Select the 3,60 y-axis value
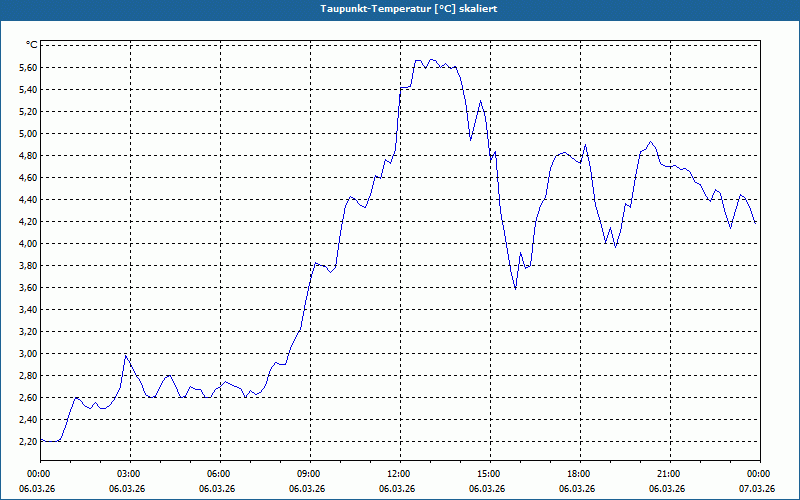This screenshot has width=800, height=500. [28, 288]
